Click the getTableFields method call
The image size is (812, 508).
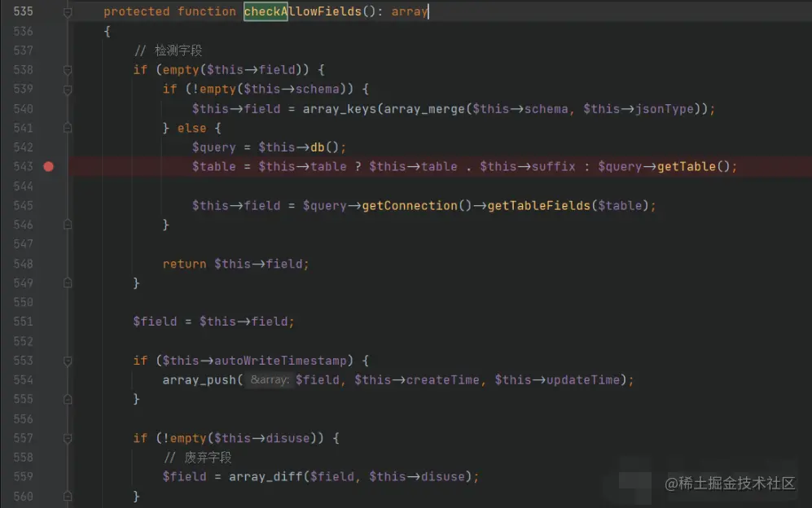538,206
